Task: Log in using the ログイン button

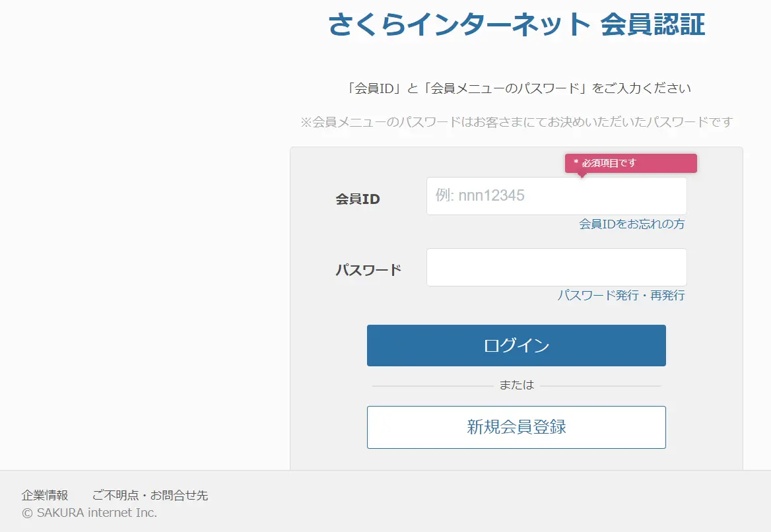Action: click(516, 345)
